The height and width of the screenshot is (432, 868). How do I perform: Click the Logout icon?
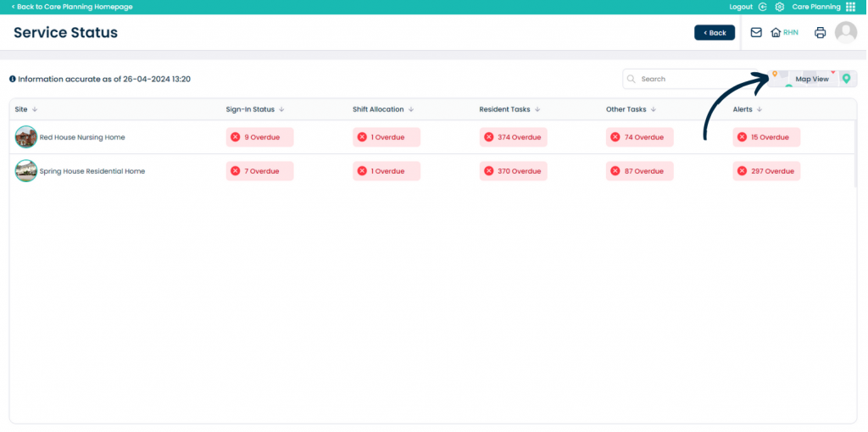tap(762, 7)
